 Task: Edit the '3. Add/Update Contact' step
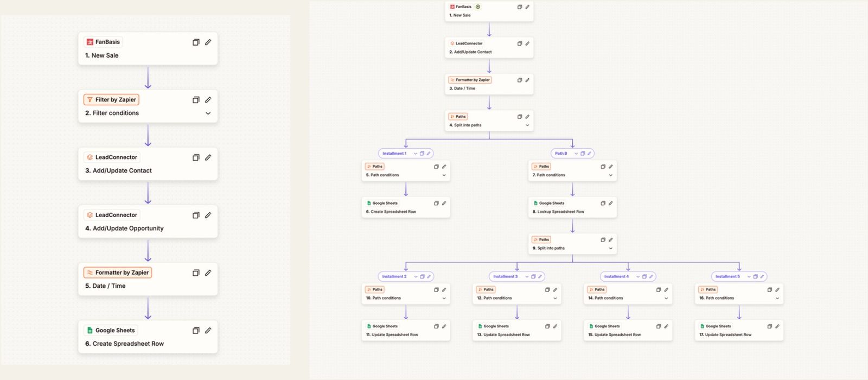[208, 157]
